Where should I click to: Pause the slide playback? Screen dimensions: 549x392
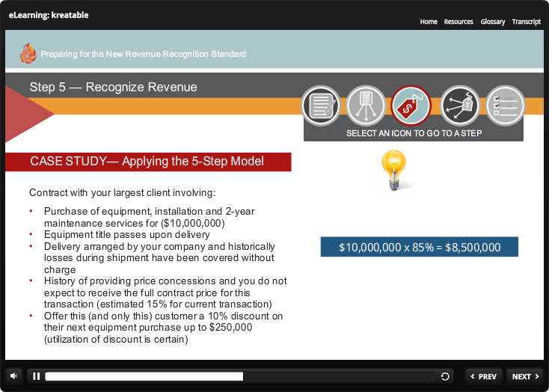click(36, 376)
